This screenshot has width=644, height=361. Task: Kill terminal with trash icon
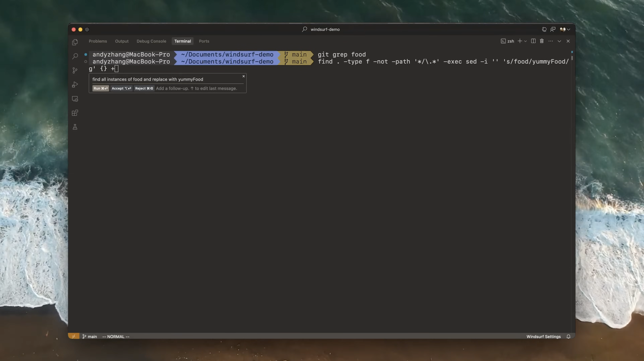(542, 41)
